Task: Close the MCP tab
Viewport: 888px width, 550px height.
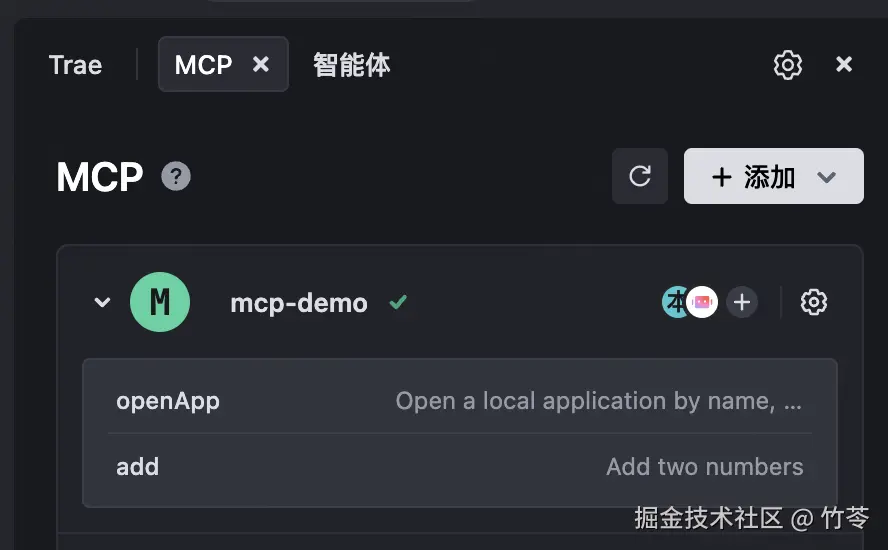Action: (x=261, y=64)
